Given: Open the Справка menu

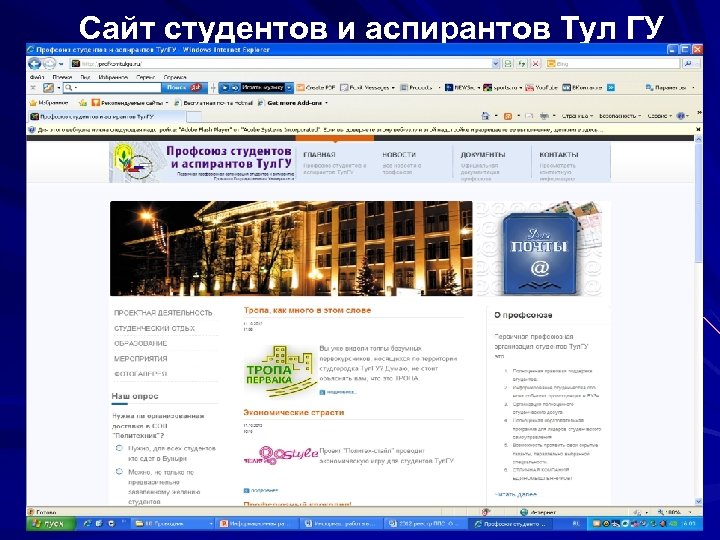Looking at the screenshot, I should coord(174,77).
